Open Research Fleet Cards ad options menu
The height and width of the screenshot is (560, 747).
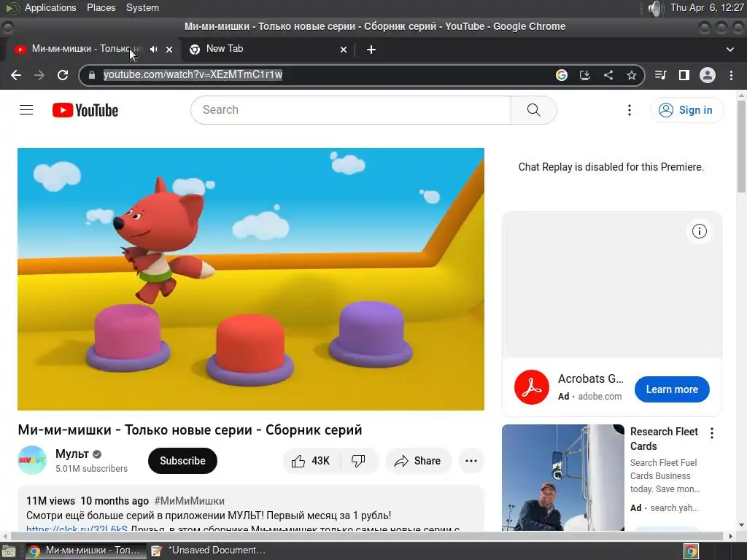pos(712,433)
